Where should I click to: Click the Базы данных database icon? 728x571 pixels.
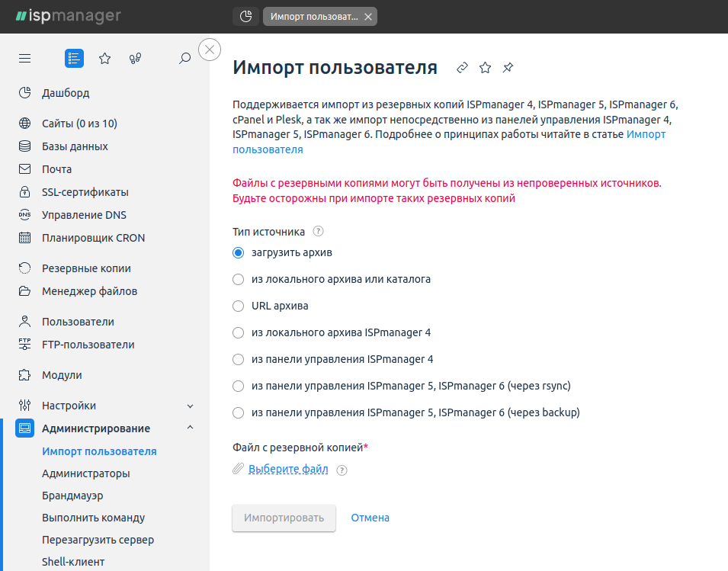[24, 146]
